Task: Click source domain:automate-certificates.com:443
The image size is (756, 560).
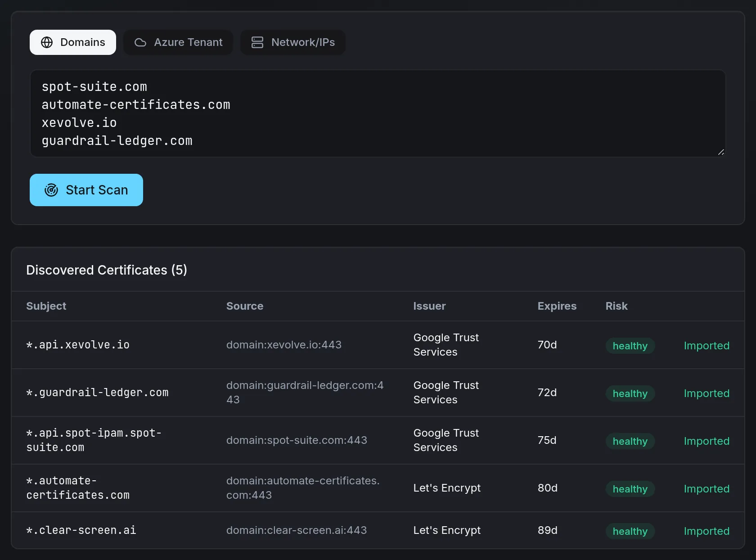Action: tap(303, 488)
